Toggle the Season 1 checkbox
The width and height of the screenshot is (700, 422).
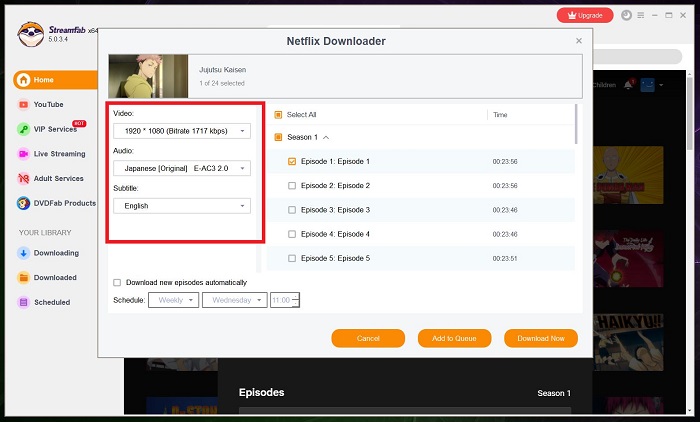point(278,137)
